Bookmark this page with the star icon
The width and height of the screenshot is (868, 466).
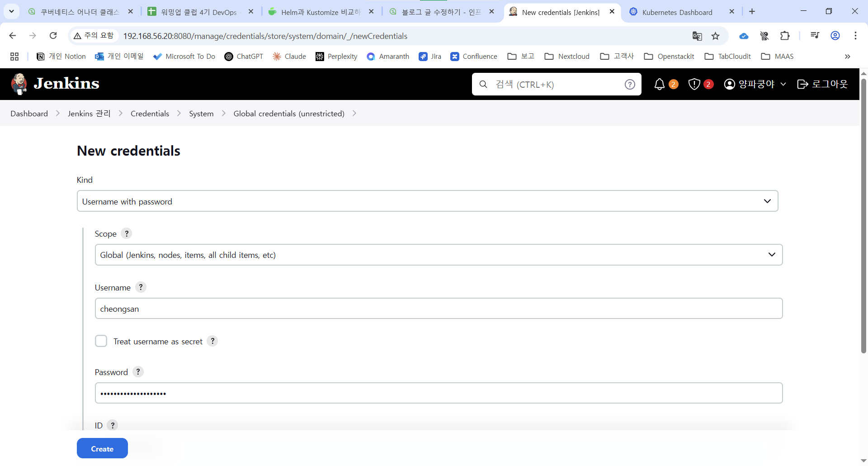point(715,36)
